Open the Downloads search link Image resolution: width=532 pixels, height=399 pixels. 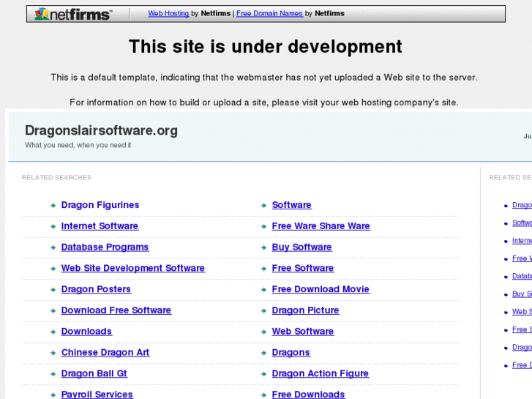[x=86, y=332]
